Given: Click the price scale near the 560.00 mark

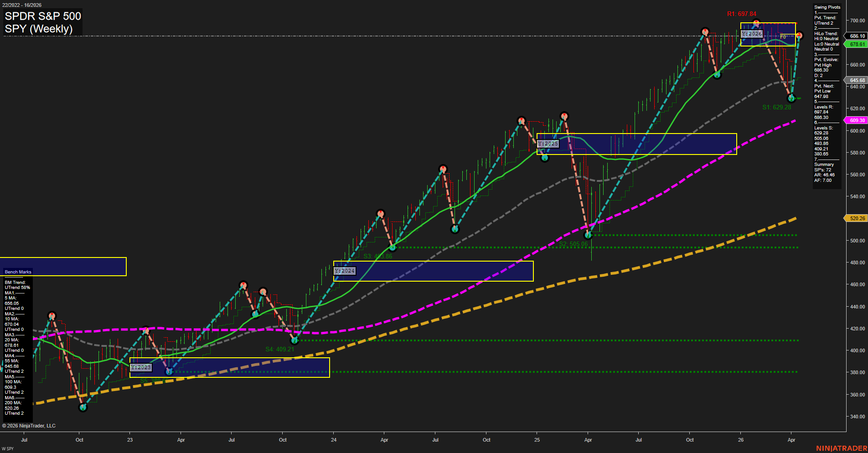Looking at the screenshot, I should (x=857, y=174).
